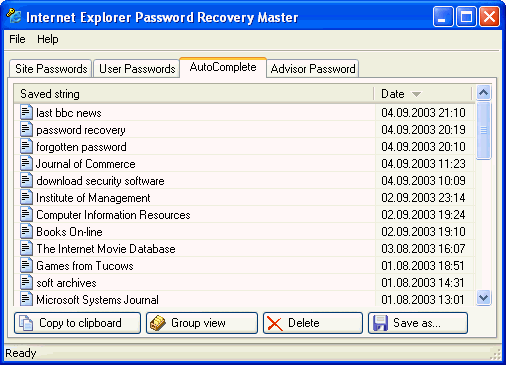Click the application key icon in title bar
This screenshot has width=506, height=365.
(14, 16)
